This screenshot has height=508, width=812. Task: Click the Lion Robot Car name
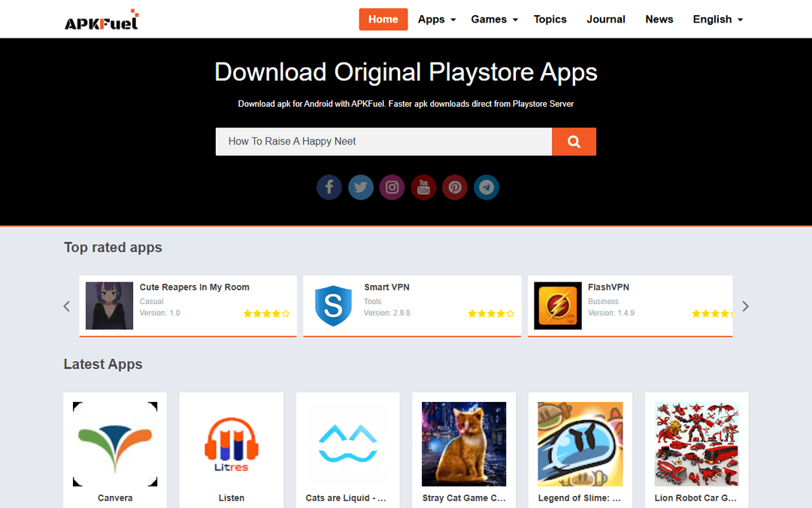(695, 497)
